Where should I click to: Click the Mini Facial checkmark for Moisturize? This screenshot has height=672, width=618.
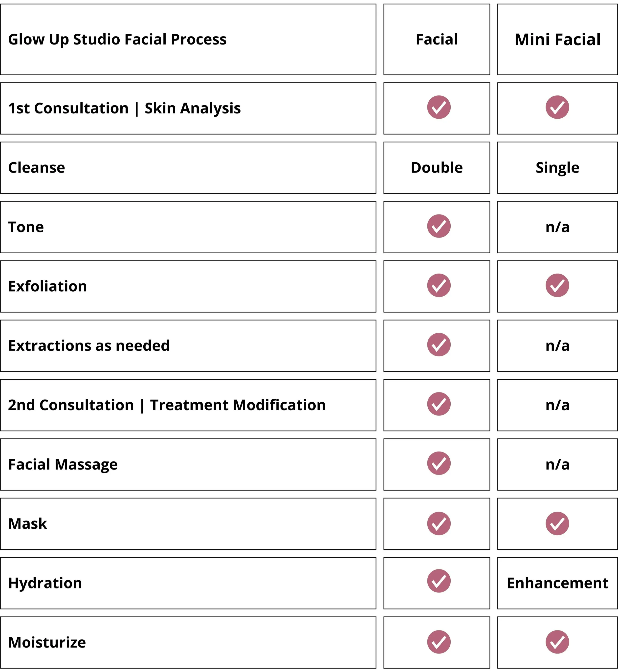click(x=557, y=642)
